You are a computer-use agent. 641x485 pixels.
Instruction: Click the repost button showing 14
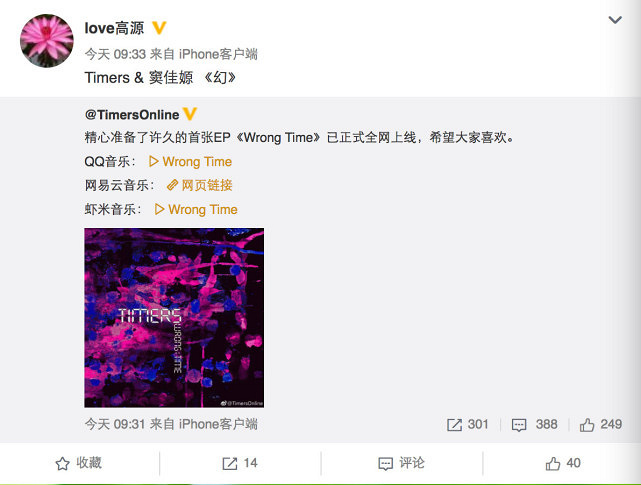[240, 463]
